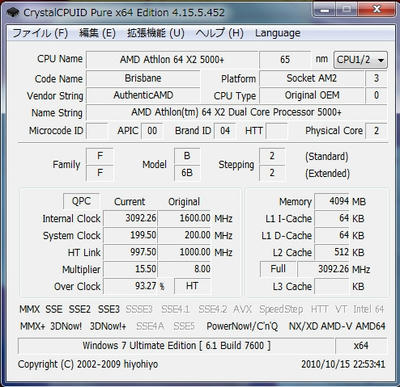Click the Full cache speed box

[x=278, y=269]
